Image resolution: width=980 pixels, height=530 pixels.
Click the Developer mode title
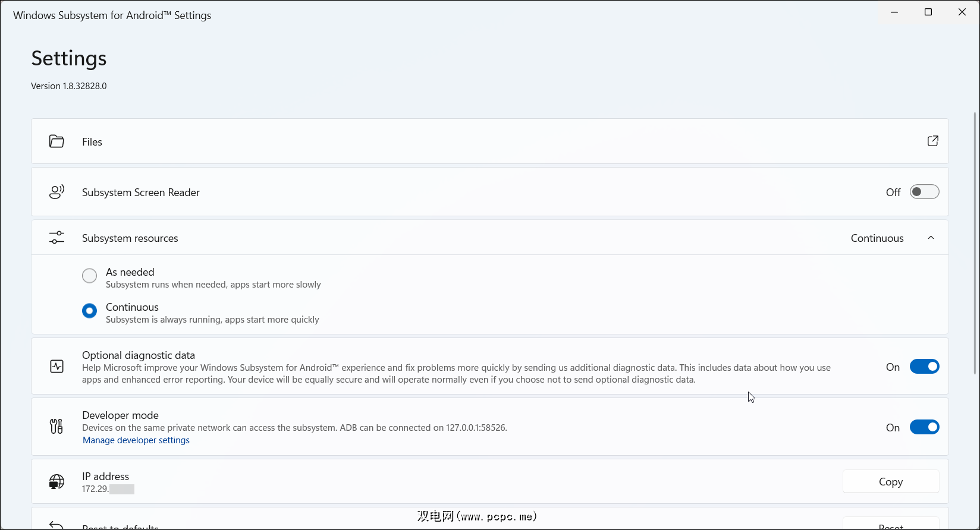tap(120, 415)
